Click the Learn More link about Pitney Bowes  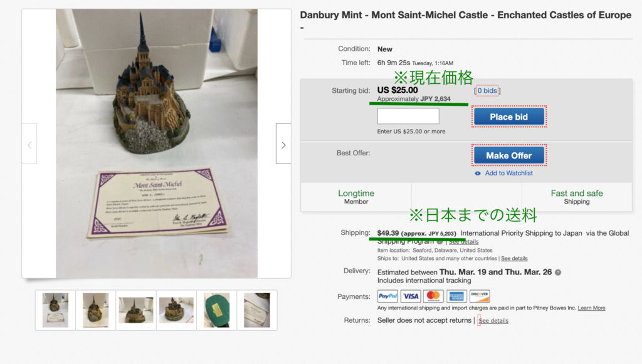591,308
